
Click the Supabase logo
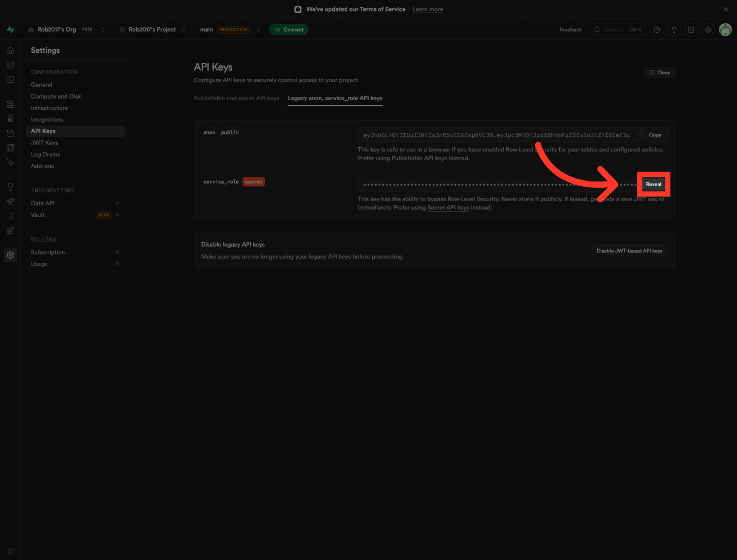10,30
